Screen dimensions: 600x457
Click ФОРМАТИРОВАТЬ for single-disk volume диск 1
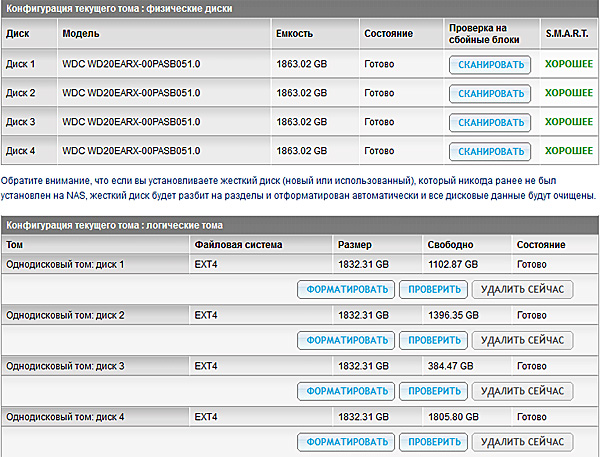(x=346, y=290)
